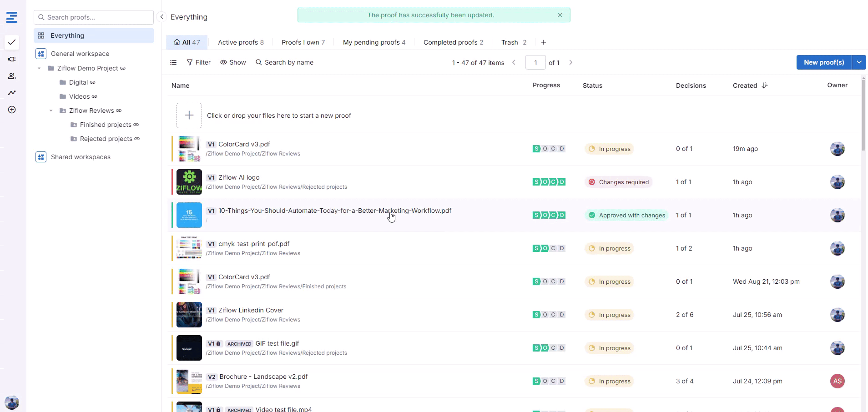This screenshot has width=868, height=412.
Task: Open Brochure - Landscape v2.pdf proof
Action: 263,377
